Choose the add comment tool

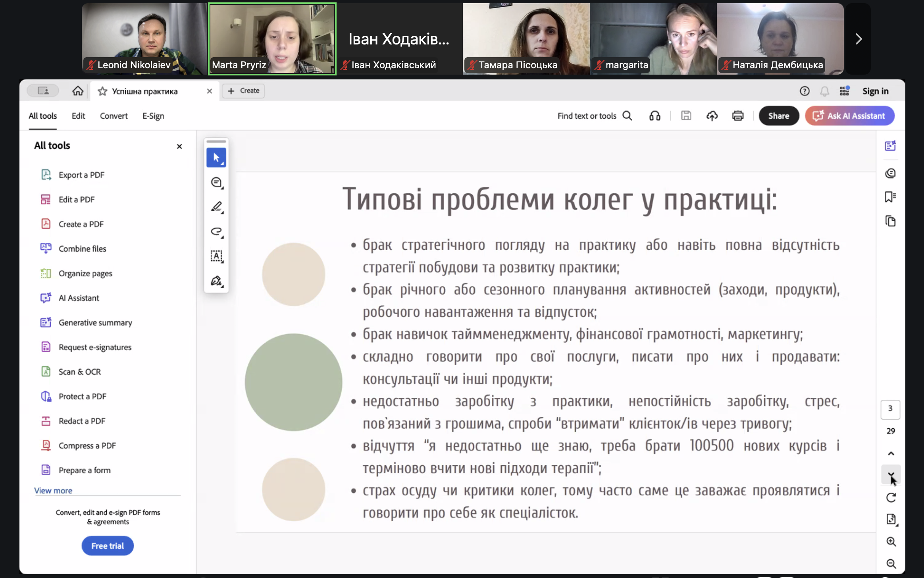216,182
